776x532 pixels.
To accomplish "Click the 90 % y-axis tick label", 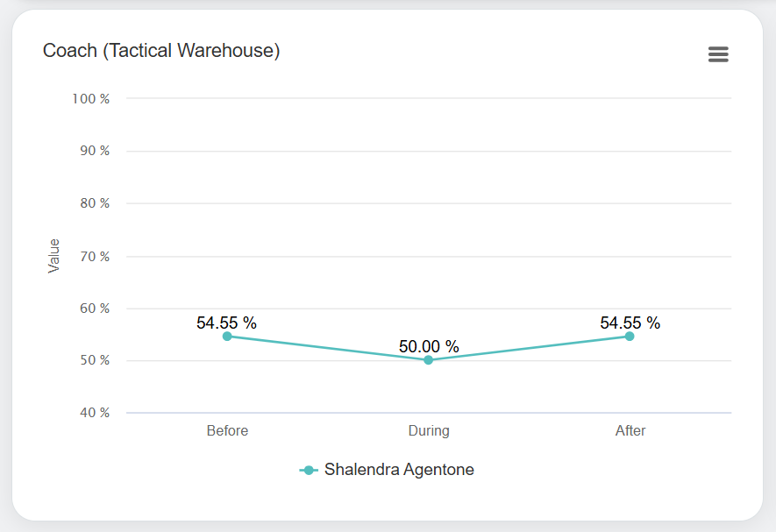I will tap(94, 151).
